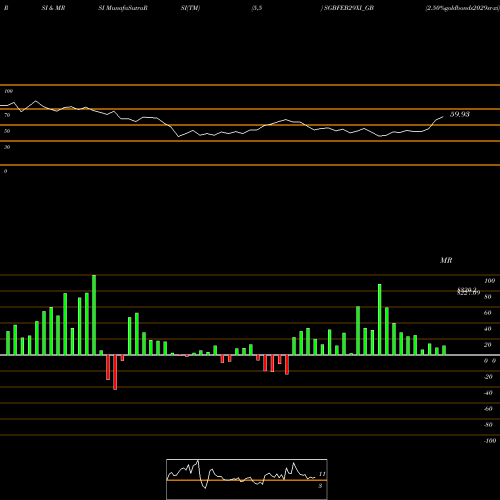Click the 70 level label on RSI axis
Viewport: 500px width, 500px height.
[7, 115]
